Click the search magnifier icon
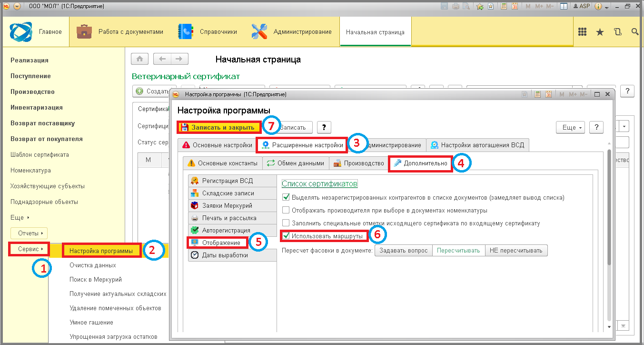Image resolution: width=644 pixels, height=345 pixels. pos(634,32)
